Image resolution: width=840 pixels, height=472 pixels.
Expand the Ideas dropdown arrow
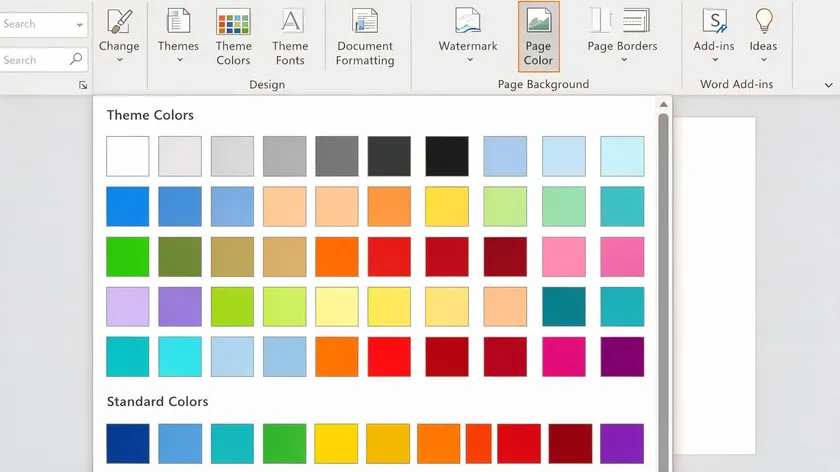pyautogui.click(x=764, y=60)
